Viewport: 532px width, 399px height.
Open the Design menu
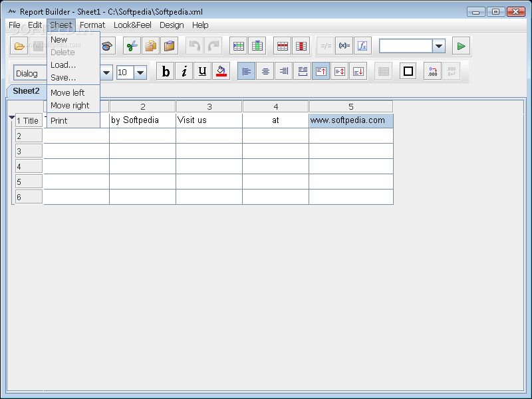pyautogui.click(x=172, y=25)
